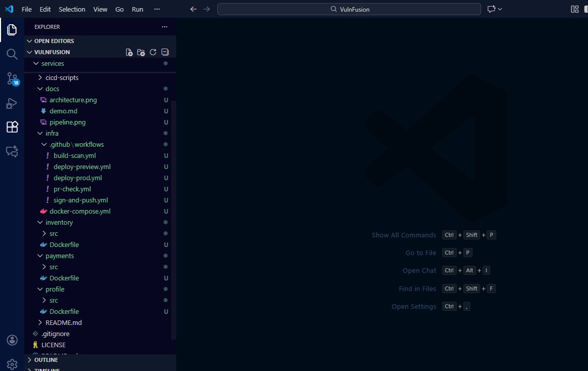Open the Dockerfile under inventory
The width and height of the screenshot is (588, 371).
tap(100, 244)
